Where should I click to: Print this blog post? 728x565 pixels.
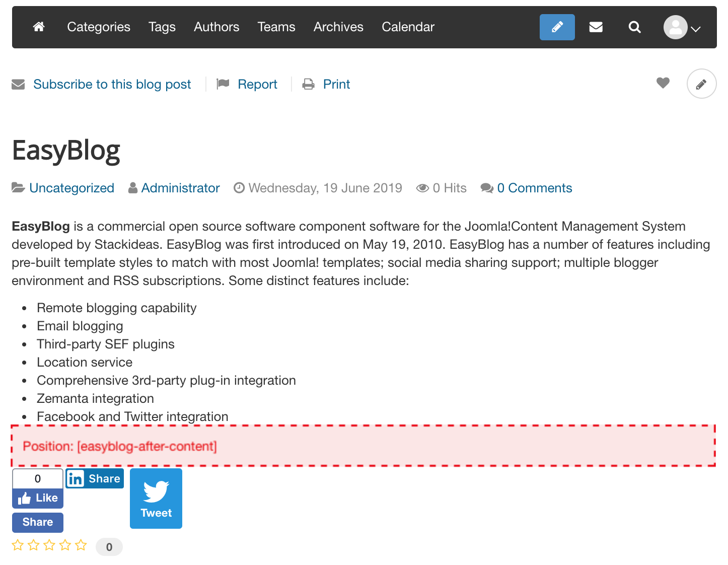(x=336, y=84)
